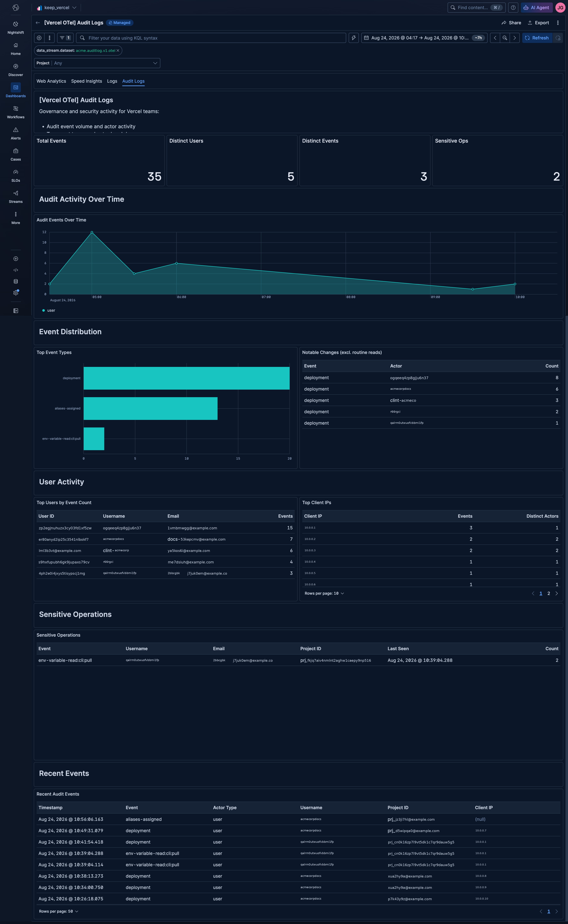Sort by Distinct Actors column
568x924 pixels.
point(542,516)
